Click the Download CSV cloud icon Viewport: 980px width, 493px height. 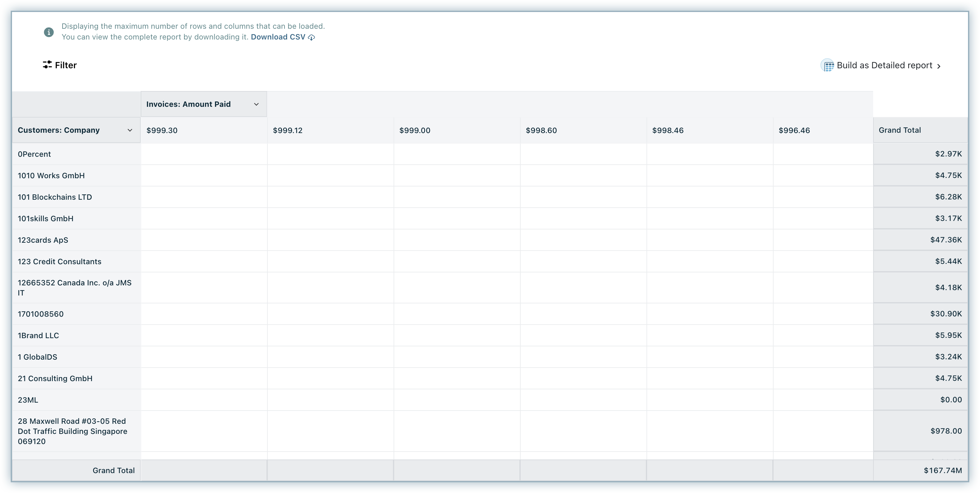[x=312, y=37]
